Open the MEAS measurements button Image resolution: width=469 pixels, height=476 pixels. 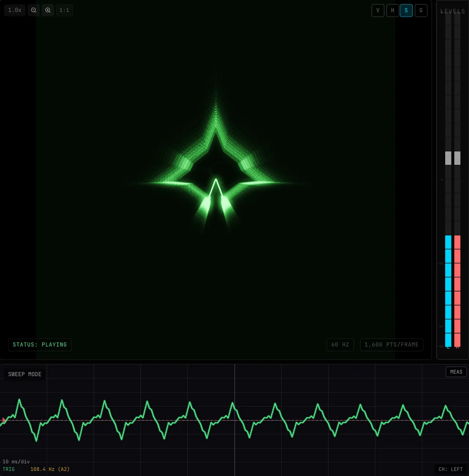(456, 372)
